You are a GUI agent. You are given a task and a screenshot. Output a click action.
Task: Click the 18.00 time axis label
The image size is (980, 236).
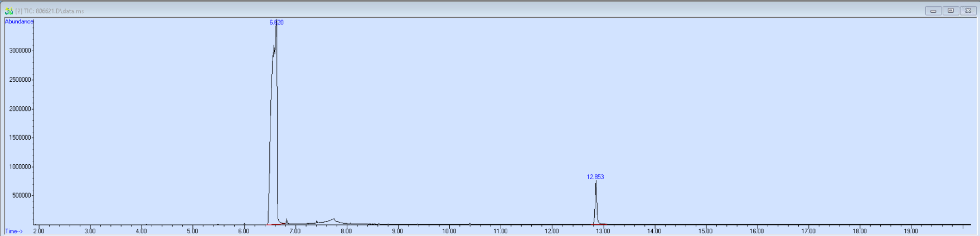[x=860, y=231]
